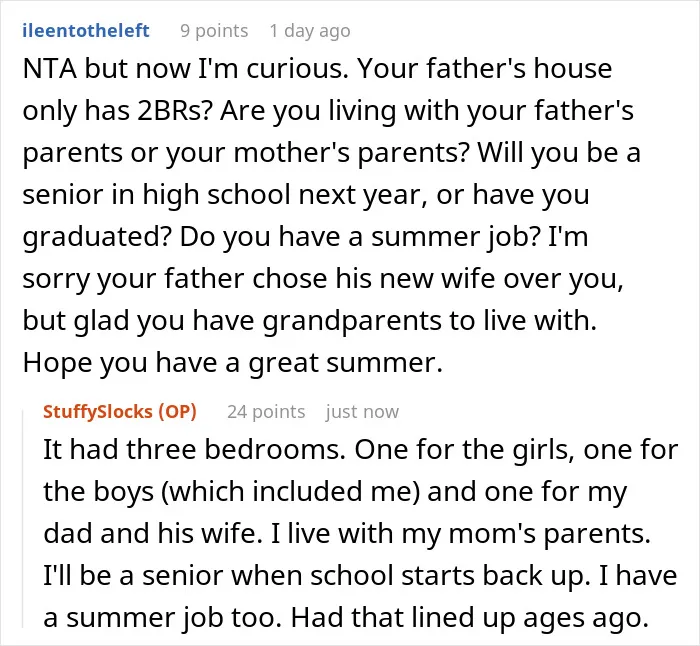Click "Had that lined up ages ago."
The height and width of the screenshot is (646, 700).
tap(470, 618)
